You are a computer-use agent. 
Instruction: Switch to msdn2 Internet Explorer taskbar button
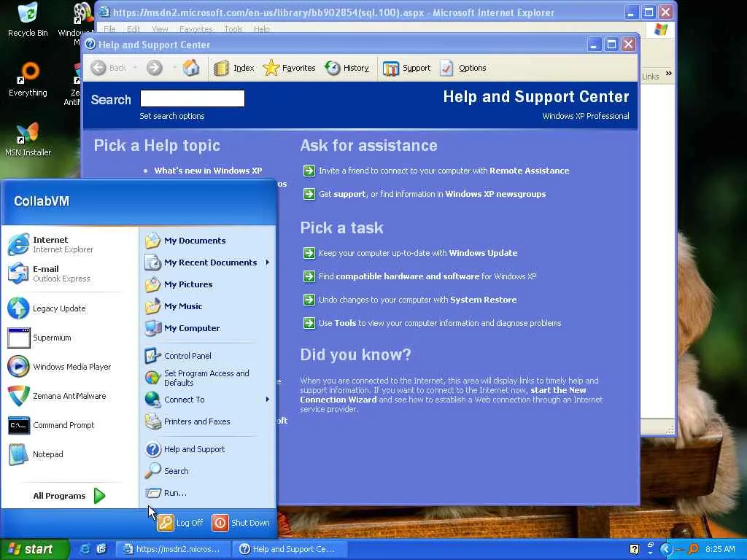pos(174,549)
